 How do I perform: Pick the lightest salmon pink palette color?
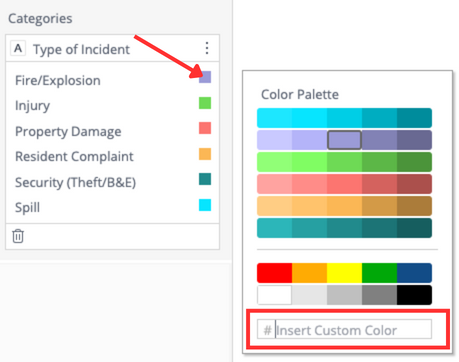coord(274,184)
